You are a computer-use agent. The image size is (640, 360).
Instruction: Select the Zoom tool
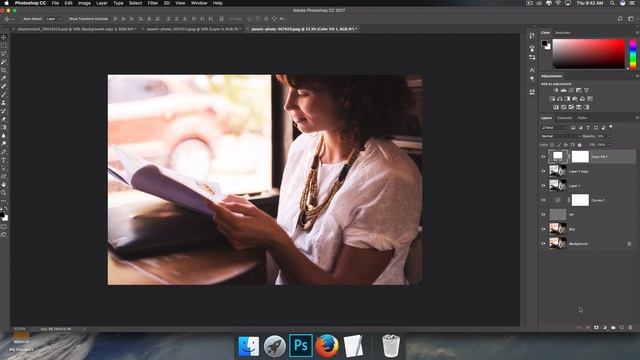click(4, 193)
